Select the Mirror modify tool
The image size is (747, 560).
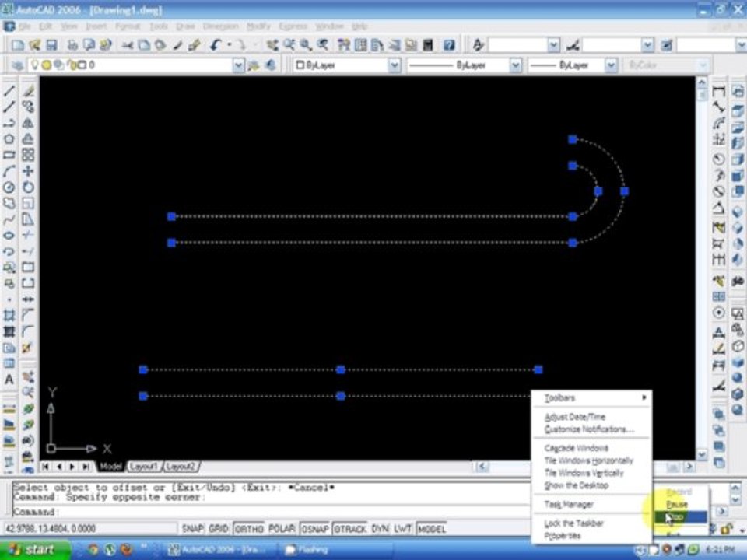pyautogui.click(x=28, y=123)
